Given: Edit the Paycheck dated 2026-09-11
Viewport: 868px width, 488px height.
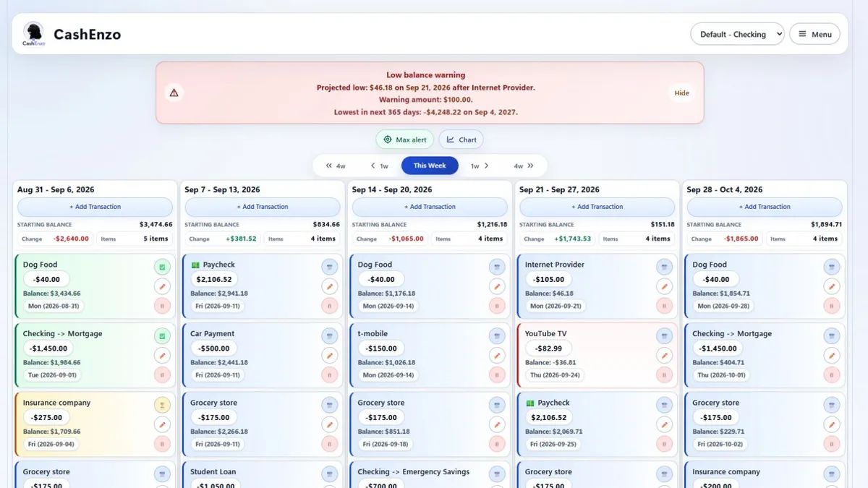Looking at the screenshot, I should pyautogui.click(x=330, y=286).
